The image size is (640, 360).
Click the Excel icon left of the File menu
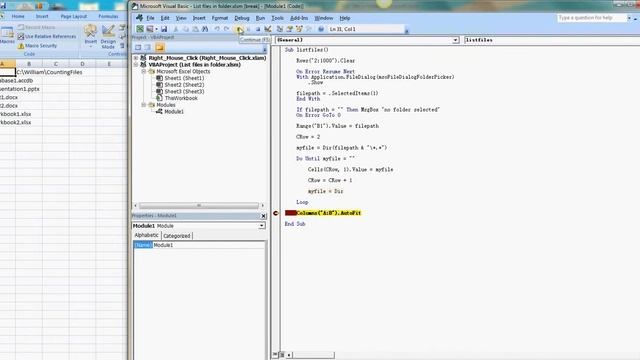click(x=139, y=18)
